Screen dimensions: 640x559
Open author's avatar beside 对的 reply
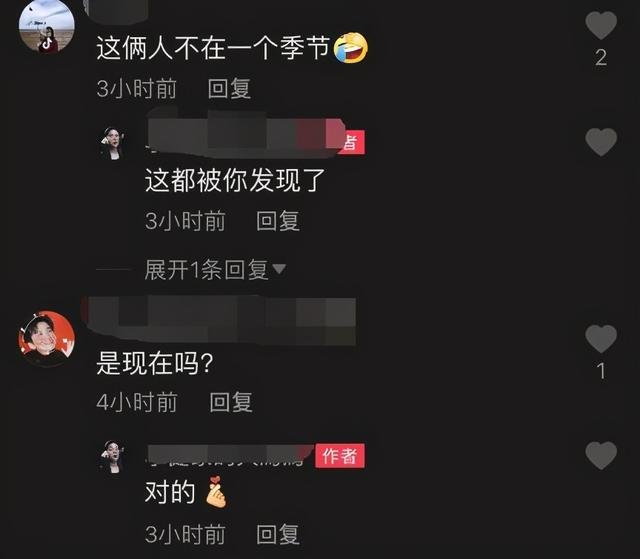point(112,456)
